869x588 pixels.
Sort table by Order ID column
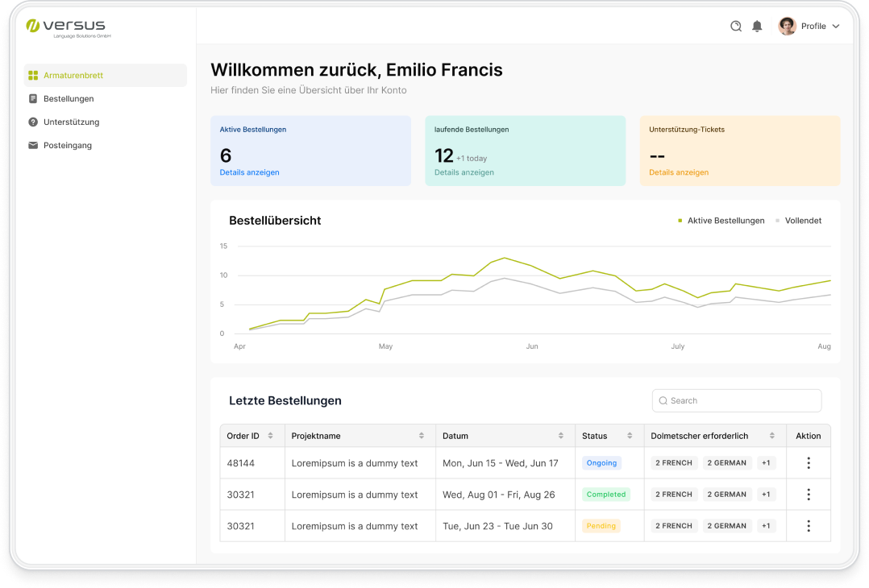[x=270, y=436]
